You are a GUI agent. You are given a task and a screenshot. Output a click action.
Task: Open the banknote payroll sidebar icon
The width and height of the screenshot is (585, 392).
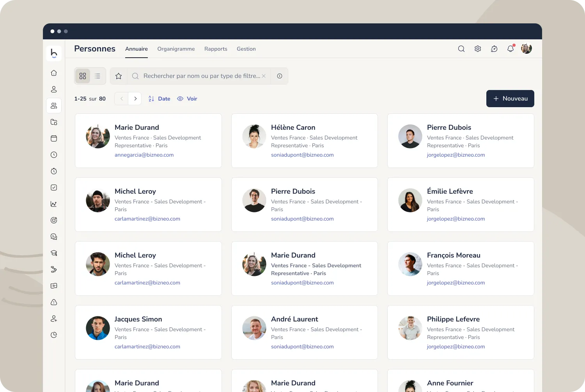(x=54, y=286)
